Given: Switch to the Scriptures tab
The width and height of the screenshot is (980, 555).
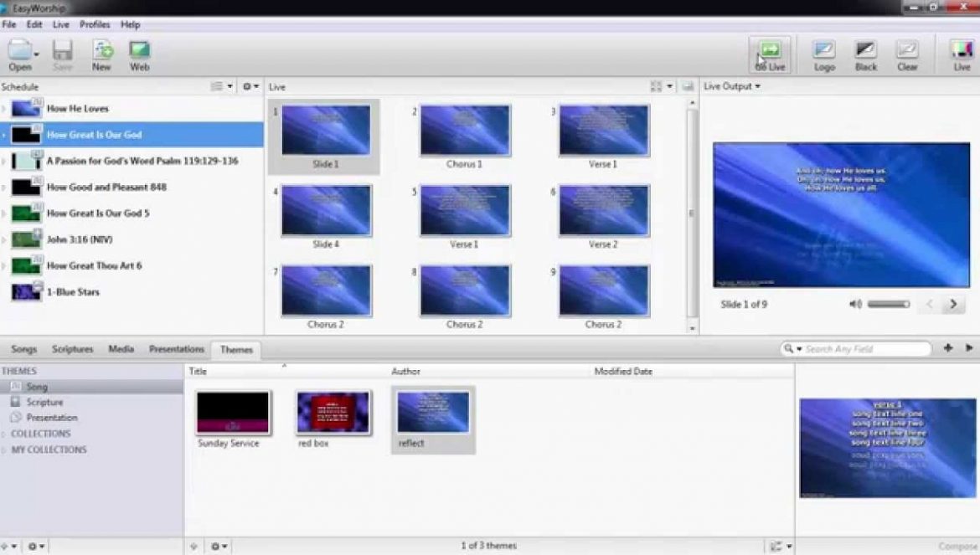Looking at the screenshot, I should pyautogui.click(x=72, y=349).
